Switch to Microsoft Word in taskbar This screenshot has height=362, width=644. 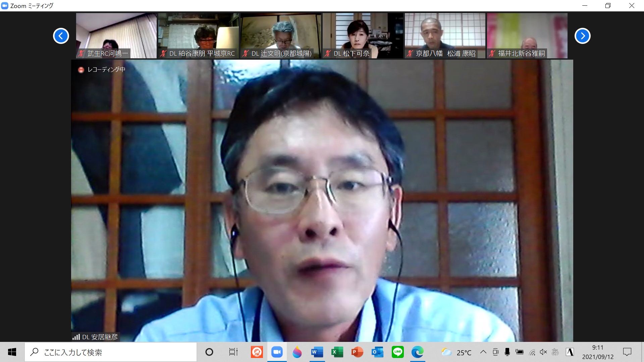click(317, 352)
